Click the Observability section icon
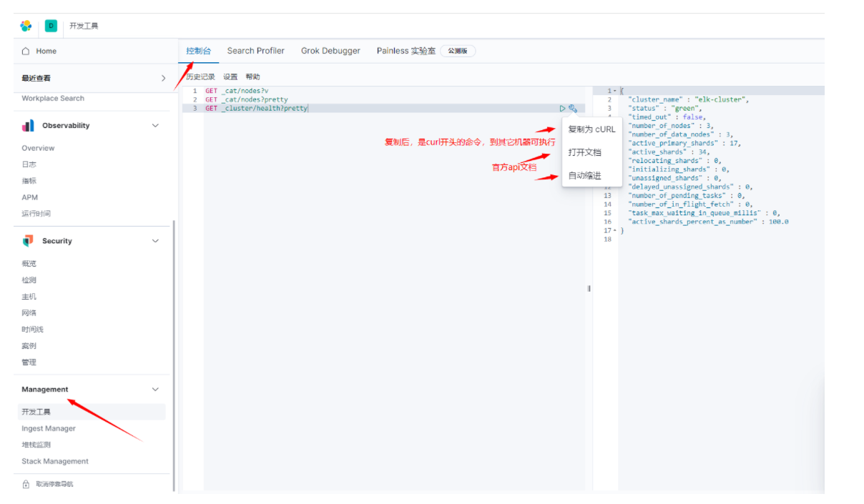Screen dimensions: 864x504 click(x=28, y=125)
